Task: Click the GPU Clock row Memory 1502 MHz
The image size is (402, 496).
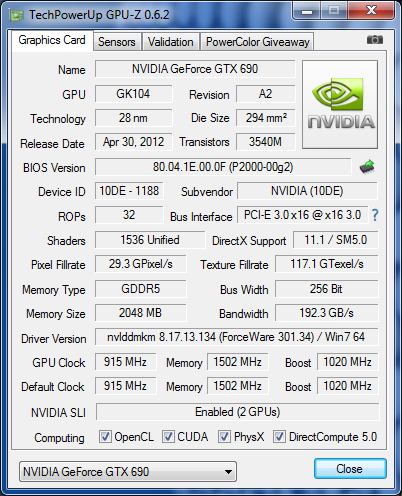Action: [x=238, y=362]
